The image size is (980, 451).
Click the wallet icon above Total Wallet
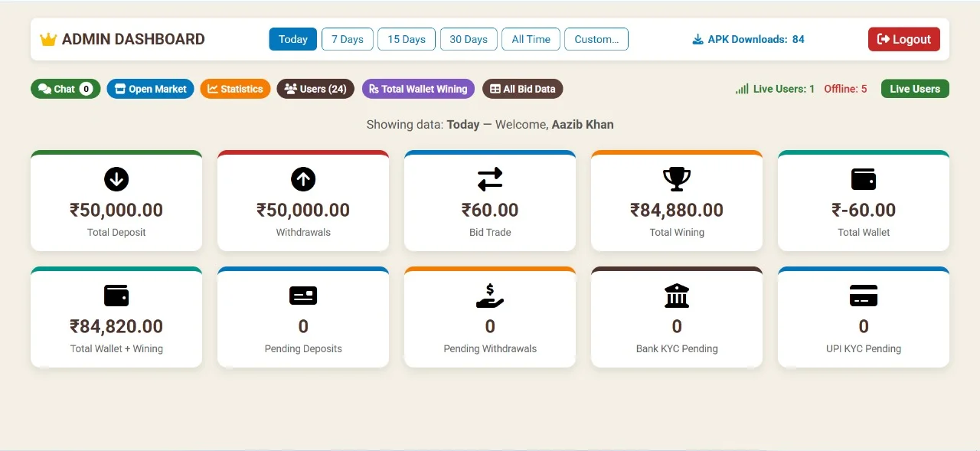point(864,179)
